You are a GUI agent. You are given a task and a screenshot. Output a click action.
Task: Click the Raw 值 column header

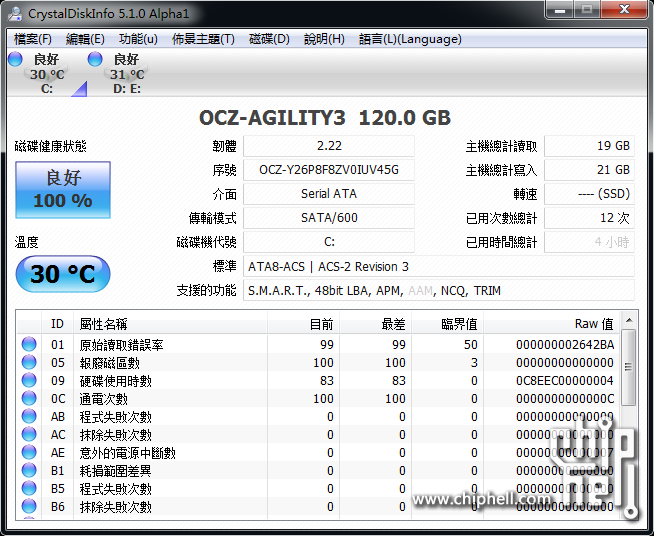(x=551, y=323)
